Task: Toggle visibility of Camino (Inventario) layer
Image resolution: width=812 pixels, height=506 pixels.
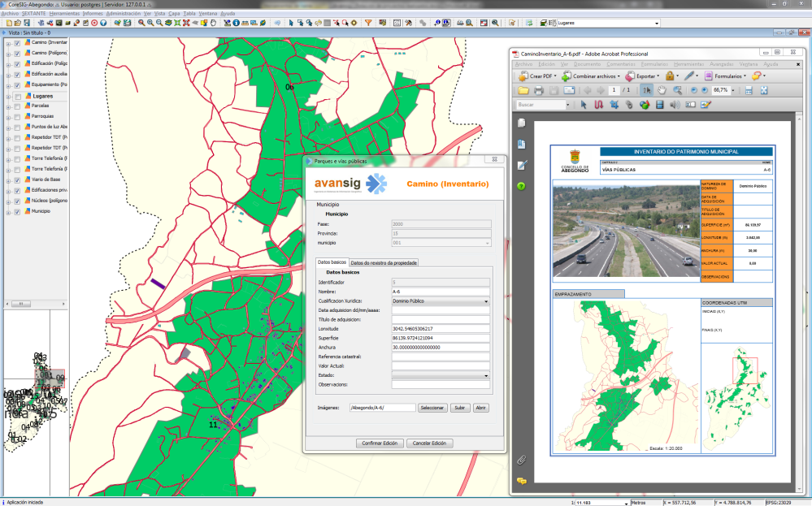Action: click(17, 43)
